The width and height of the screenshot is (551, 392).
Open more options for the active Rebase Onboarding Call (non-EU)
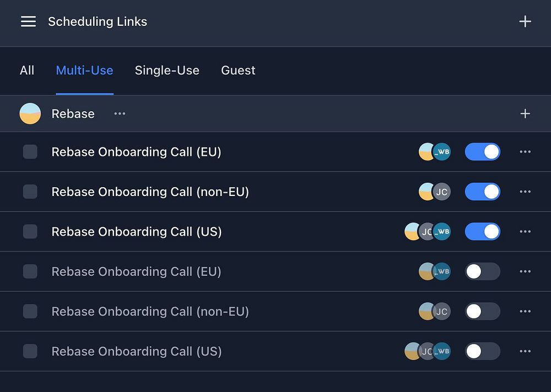[x=525, y=192]
